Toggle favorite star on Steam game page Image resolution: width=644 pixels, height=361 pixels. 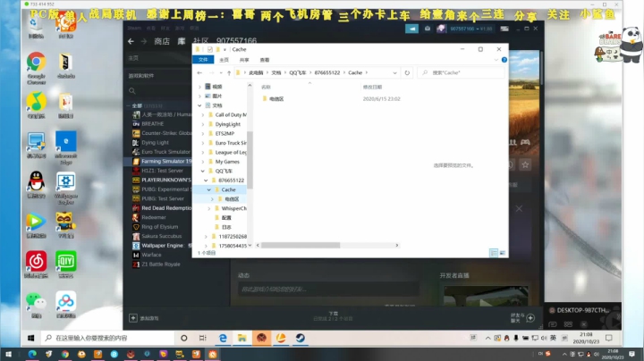[525, 165]
